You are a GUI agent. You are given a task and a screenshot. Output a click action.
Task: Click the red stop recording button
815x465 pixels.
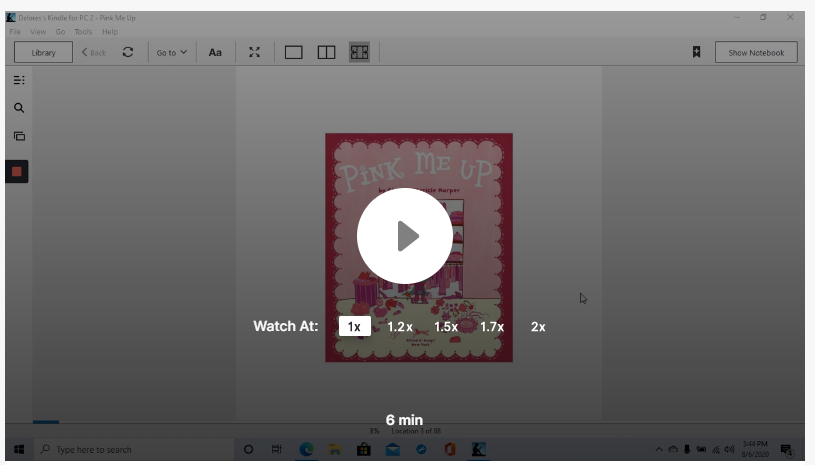17,171
